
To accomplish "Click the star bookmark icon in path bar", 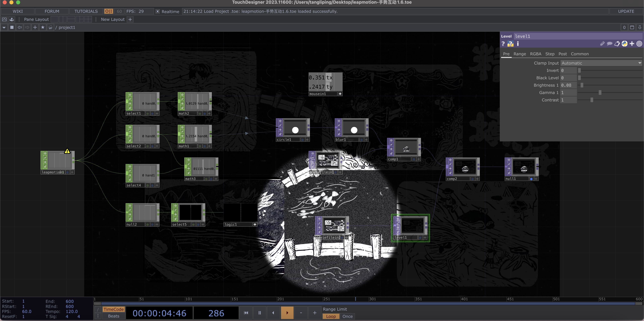I will (x=43, y=27).
